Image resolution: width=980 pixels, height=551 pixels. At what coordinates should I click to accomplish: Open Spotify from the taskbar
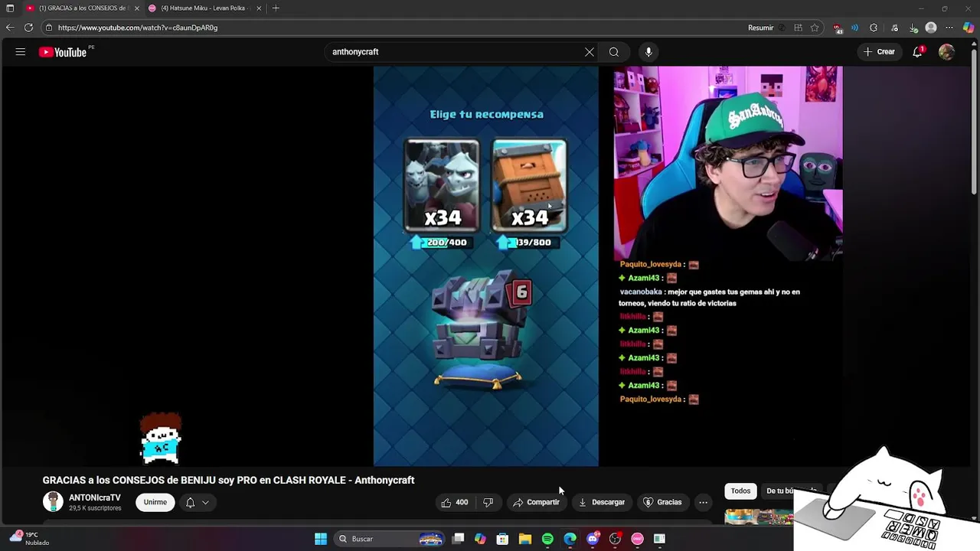[547, 539]
